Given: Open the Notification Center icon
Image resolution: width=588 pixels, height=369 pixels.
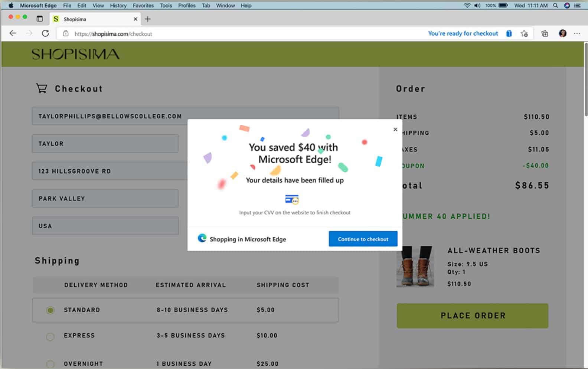Looking at the screenshot, I should 578,6.
